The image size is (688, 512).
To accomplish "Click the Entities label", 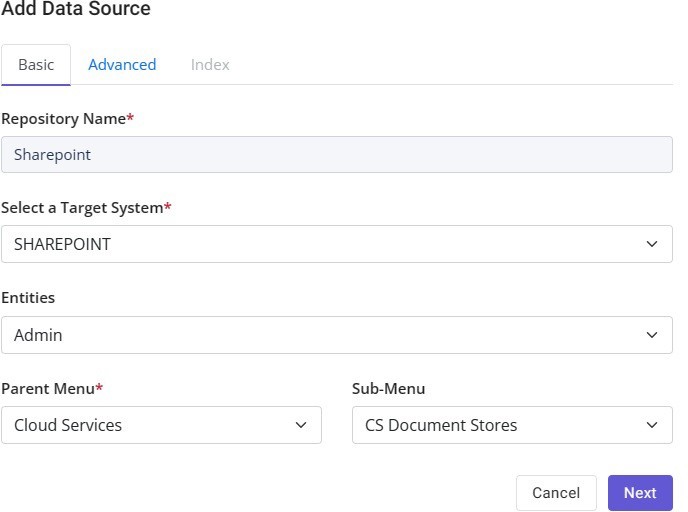I will (x=28, y=298).
